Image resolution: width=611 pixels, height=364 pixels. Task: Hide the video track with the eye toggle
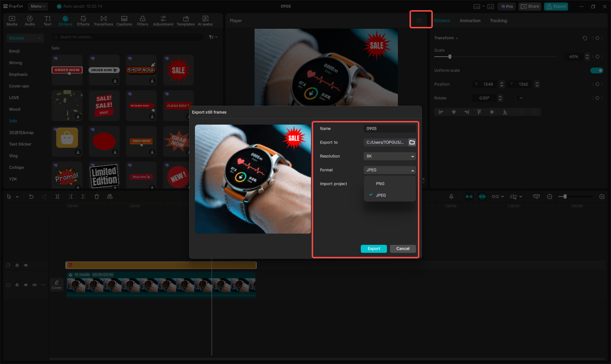click(x=26, y=285)
